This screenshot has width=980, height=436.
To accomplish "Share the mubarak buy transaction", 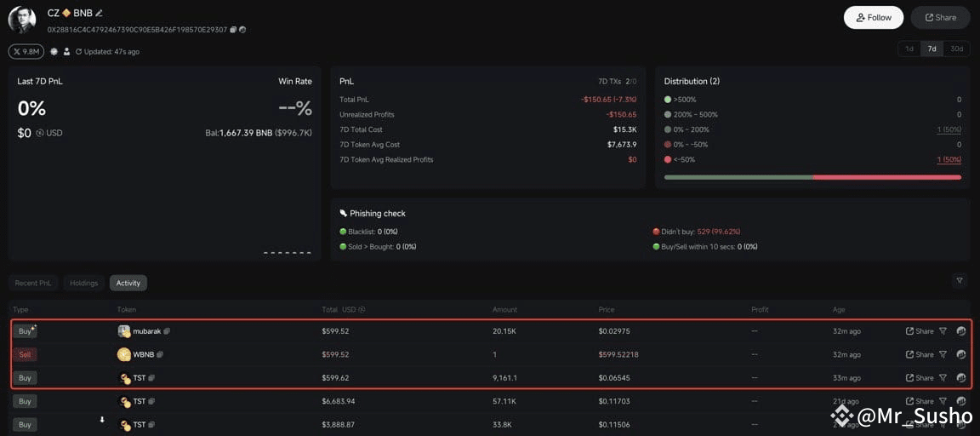I will pyautogui.click(x=920, y=331).
